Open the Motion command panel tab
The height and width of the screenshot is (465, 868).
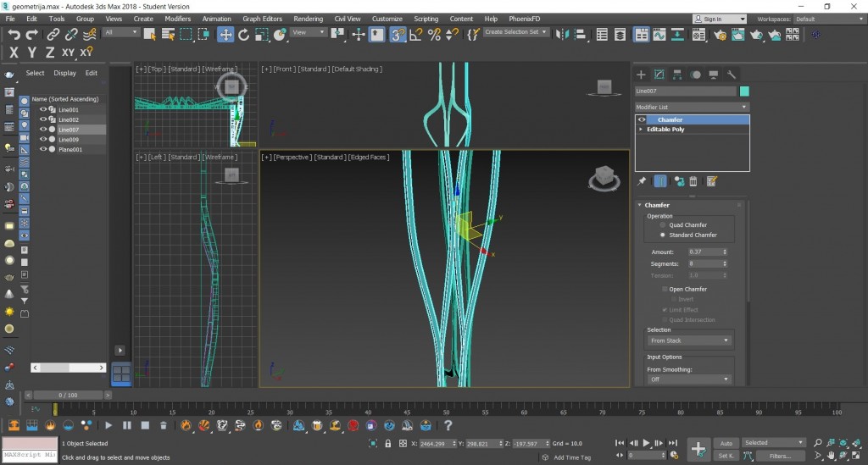[x=696, y=74]
